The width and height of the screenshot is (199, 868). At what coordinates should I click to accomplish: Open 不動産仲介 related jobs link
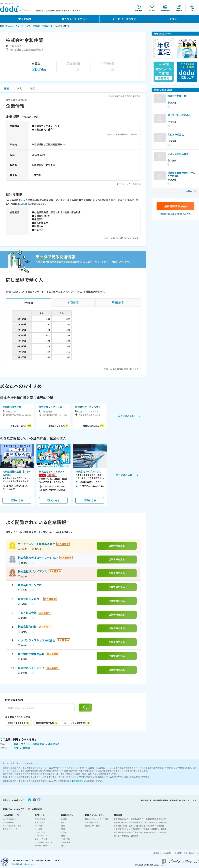pos(54,744)
